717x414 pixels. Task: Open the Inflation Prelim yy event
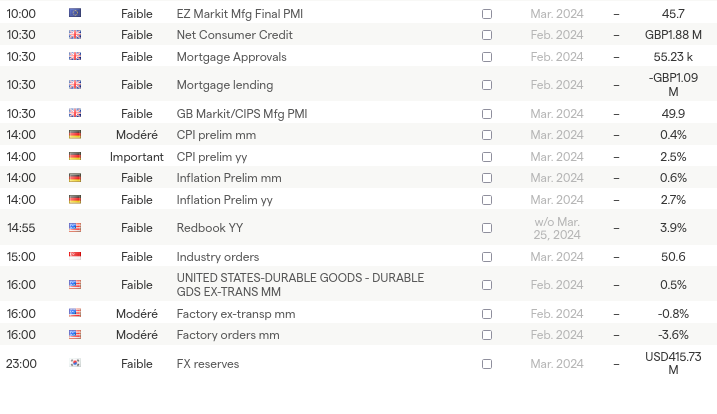point(224,200)
